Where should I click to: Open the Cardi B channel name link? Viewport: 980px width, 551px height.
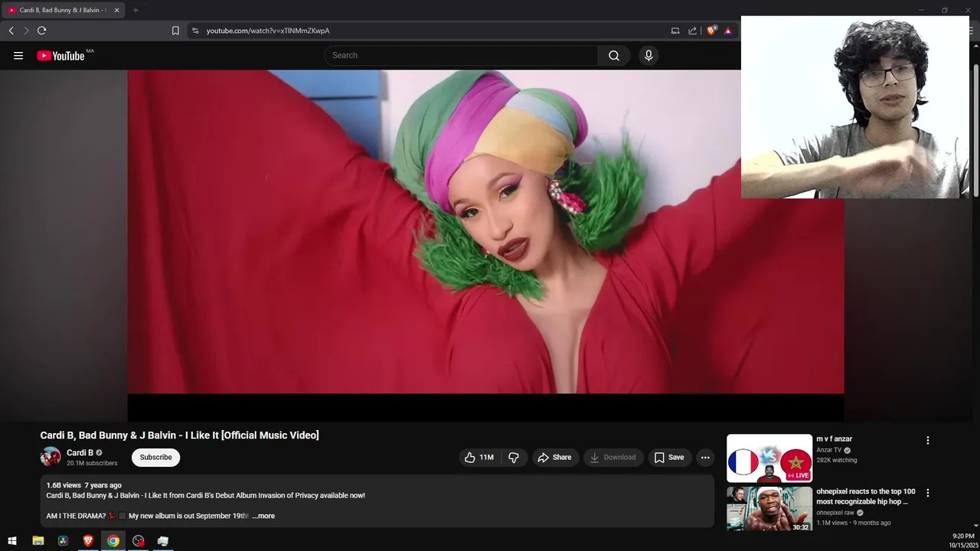click(x=80, y=452)
